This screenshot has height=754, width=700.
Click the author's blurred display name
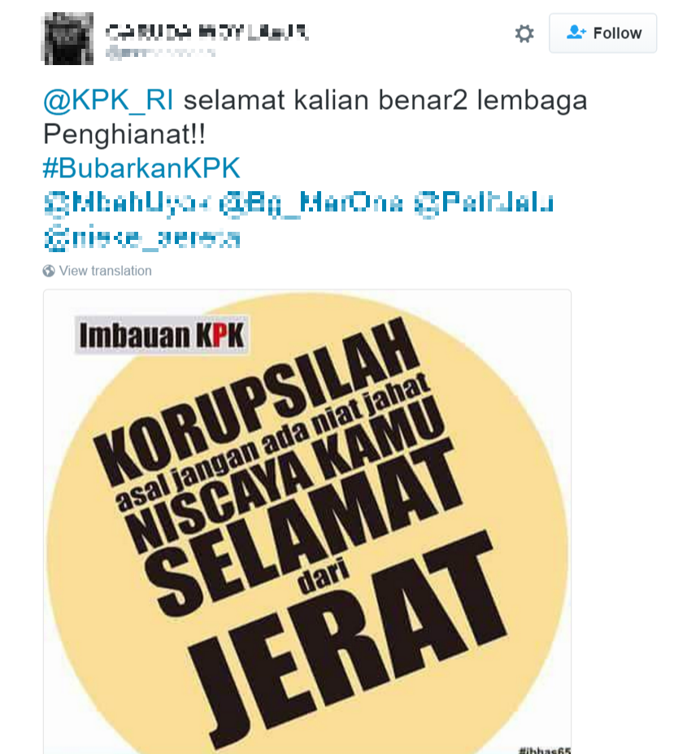point(207,32)
